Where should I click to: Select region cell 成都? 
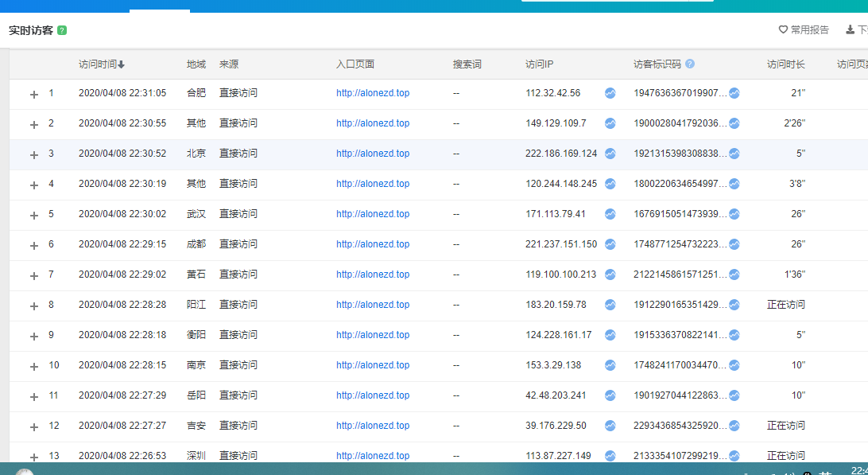[196, 244]
